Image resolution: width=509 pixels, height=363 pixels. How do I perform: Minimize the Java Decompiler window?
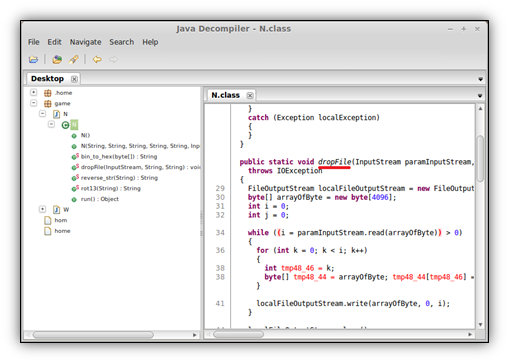pos(450,29)
